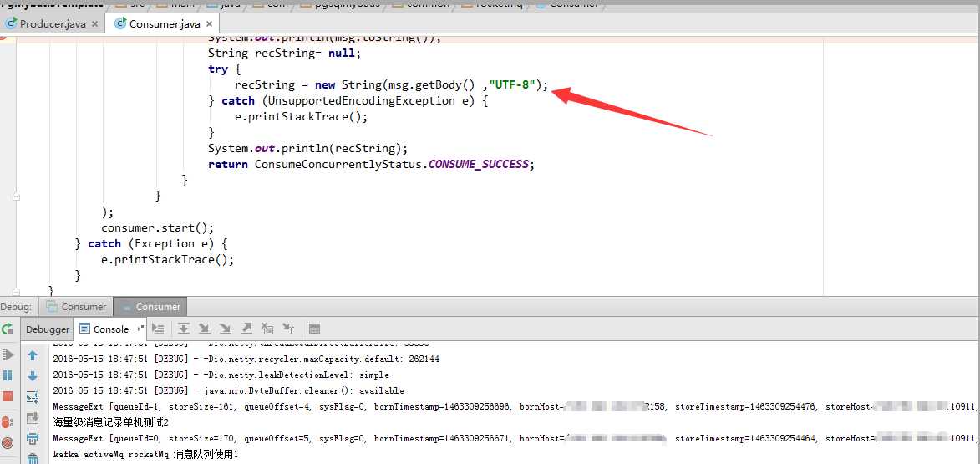The image size is (980, 464).
Task: Jump up the stack trace in console
Action: (x=33, y=355)
